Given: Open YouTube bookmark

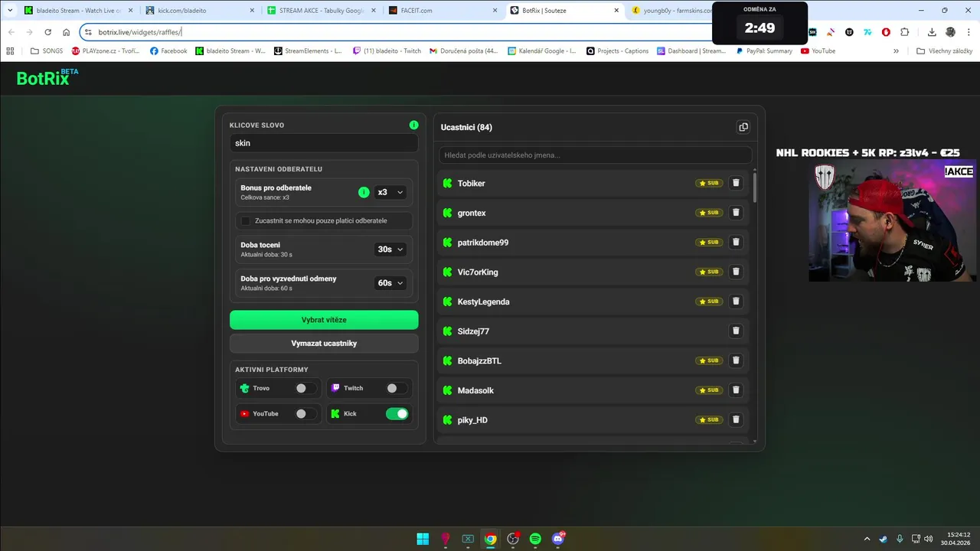Looking at the screenshot, I should click(x=818, y=51).
